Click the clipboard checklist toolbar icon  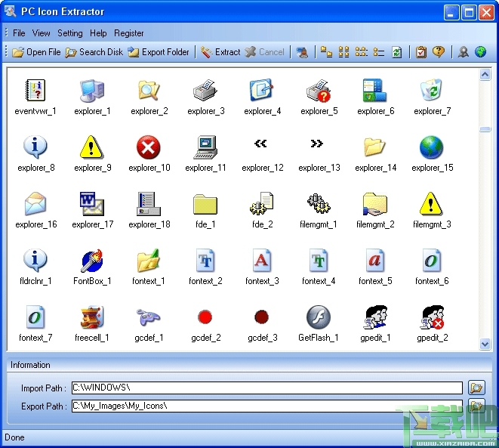point(421,52)
